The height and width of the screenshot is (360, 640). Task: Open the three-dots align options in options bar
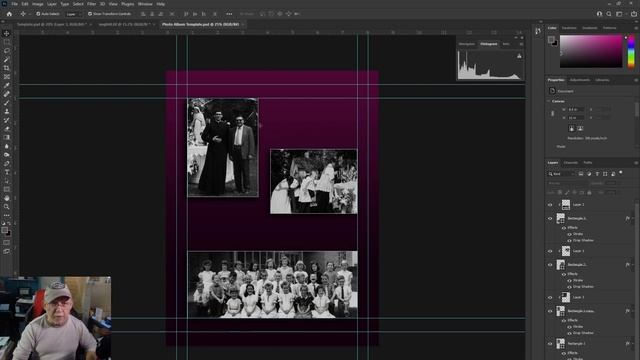point(229,14)
